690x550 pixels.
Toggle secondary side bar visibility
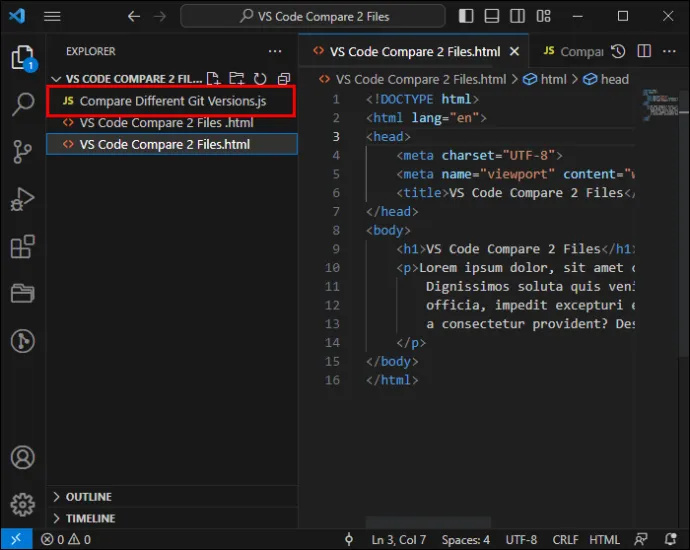pyautogui.click(x=518, y=16)
